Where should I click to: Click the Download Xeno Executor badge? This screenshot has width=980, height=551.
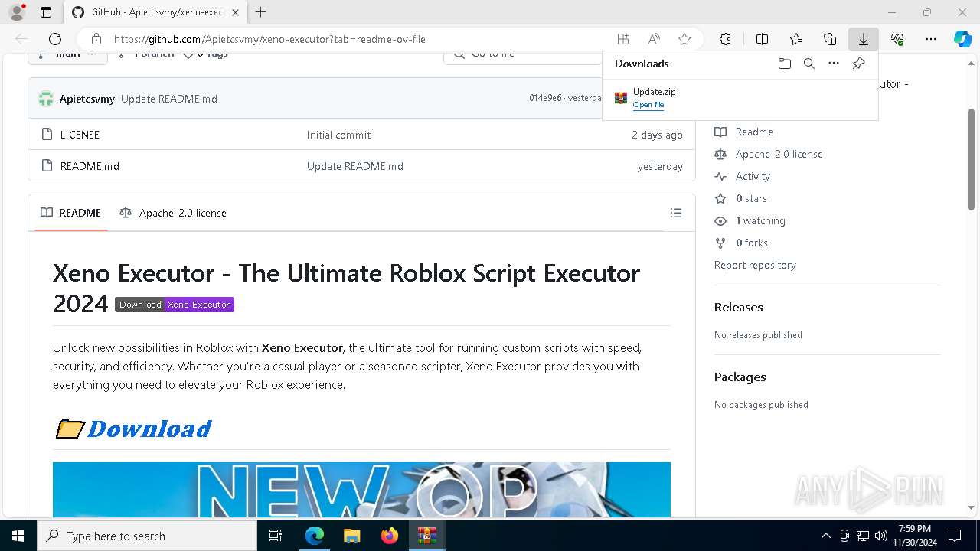pos(175,305)
